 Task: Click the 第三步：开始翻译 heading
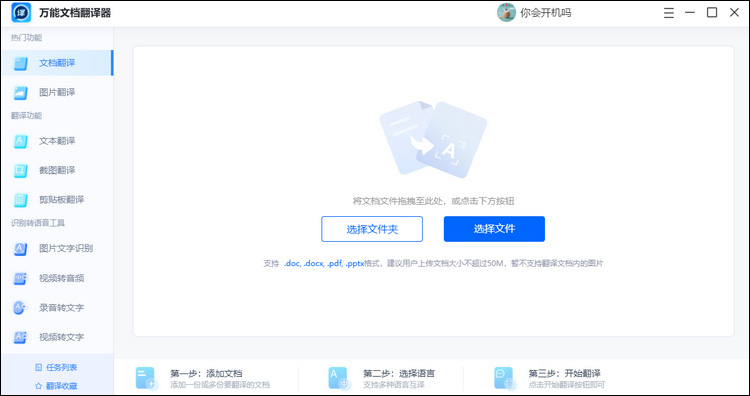pyautogui.click(x=564, y=374)
